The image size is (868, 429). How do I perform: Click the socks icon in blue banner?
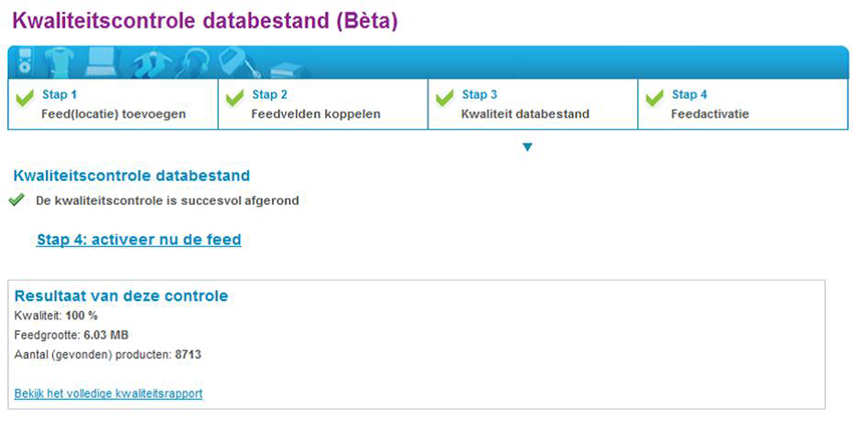152,64
